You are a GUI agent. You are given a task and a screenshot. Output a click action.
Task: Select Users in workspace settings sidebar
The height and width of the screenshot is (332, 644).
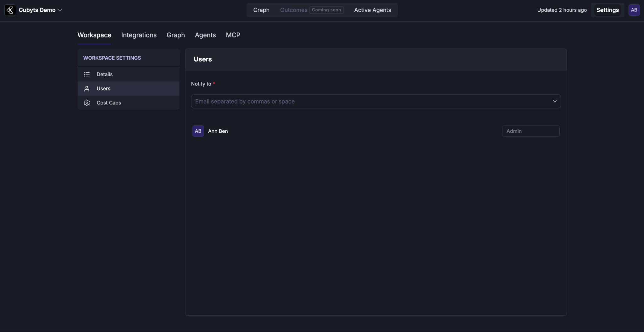(129, 89)
